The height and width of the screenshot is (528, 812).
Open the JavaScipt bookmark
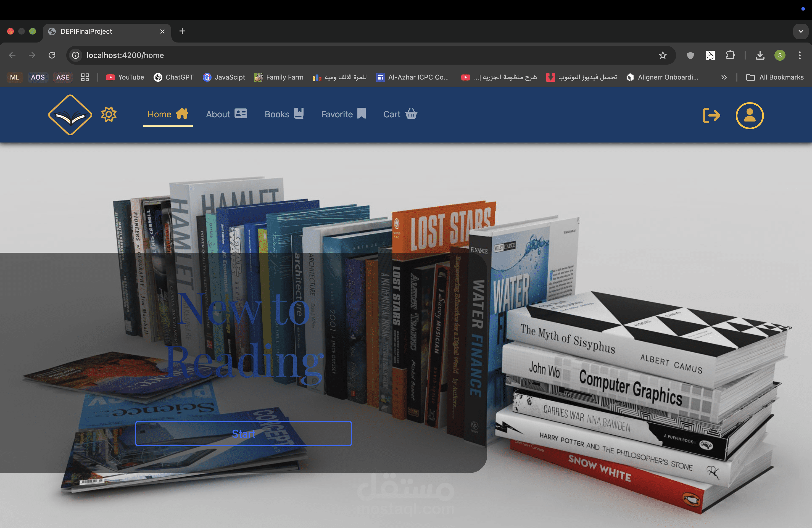pyautogui.click(x=224, y=77)
